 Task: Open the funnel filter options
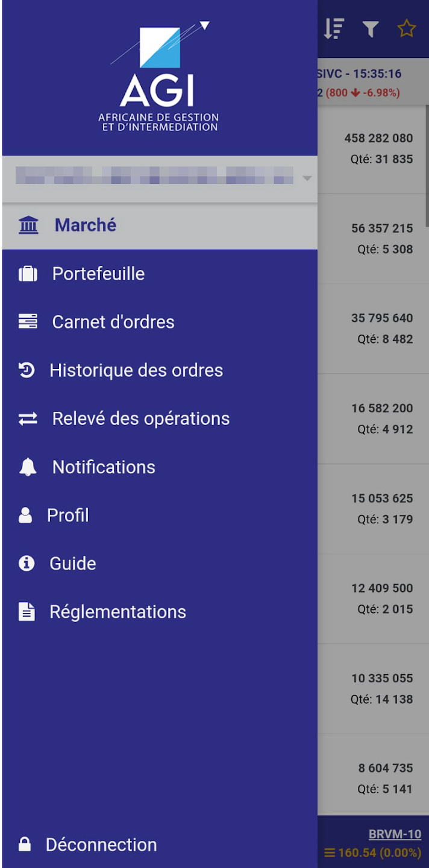[371, 28]
